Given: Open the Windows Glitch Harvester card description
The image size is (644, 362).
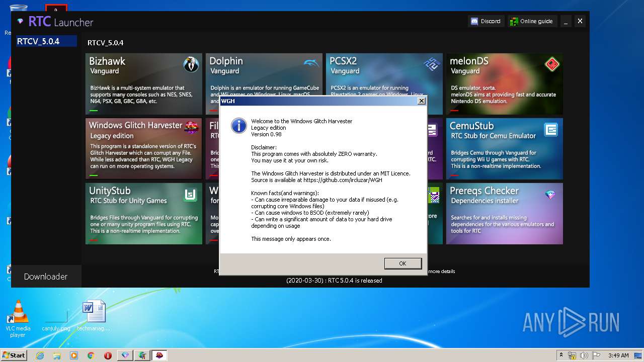Looking at the screenshot, I should 143,156.
